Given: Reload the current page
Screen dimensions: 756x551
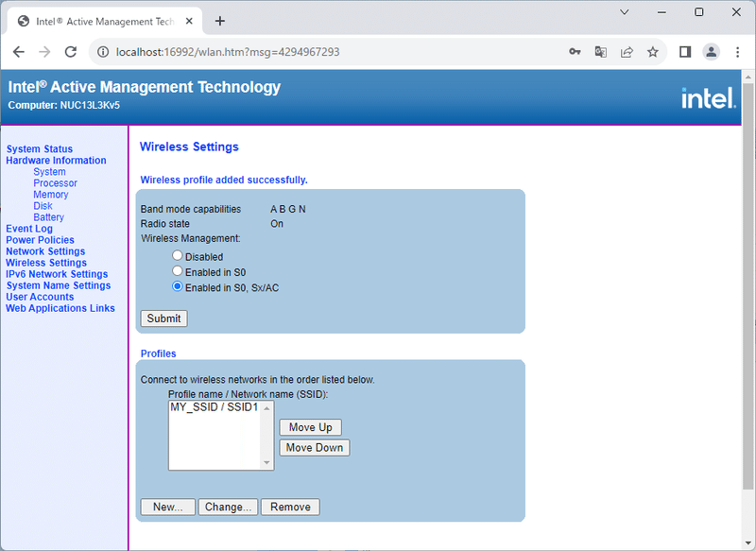Looking at the screenshot, I should (71, 52).
